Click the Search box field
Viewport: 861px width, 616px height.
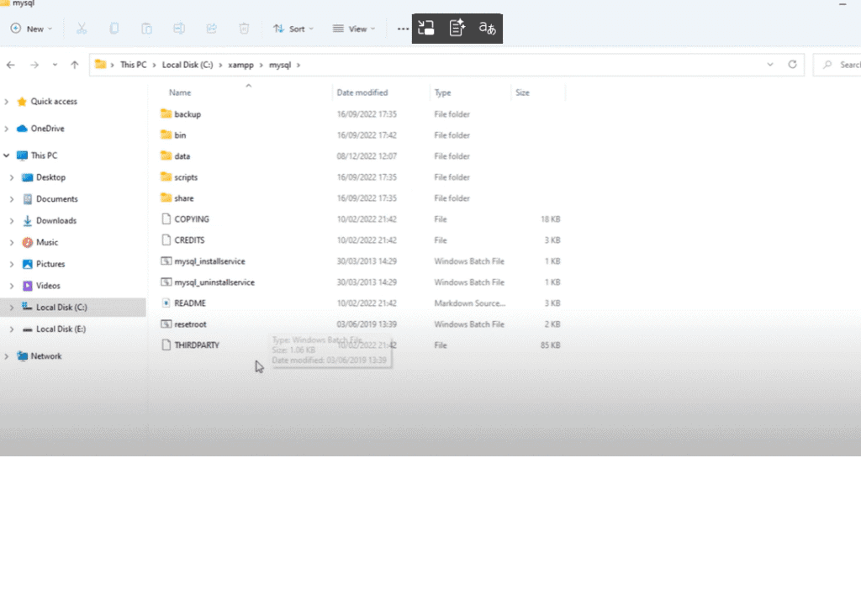point(837,65)
